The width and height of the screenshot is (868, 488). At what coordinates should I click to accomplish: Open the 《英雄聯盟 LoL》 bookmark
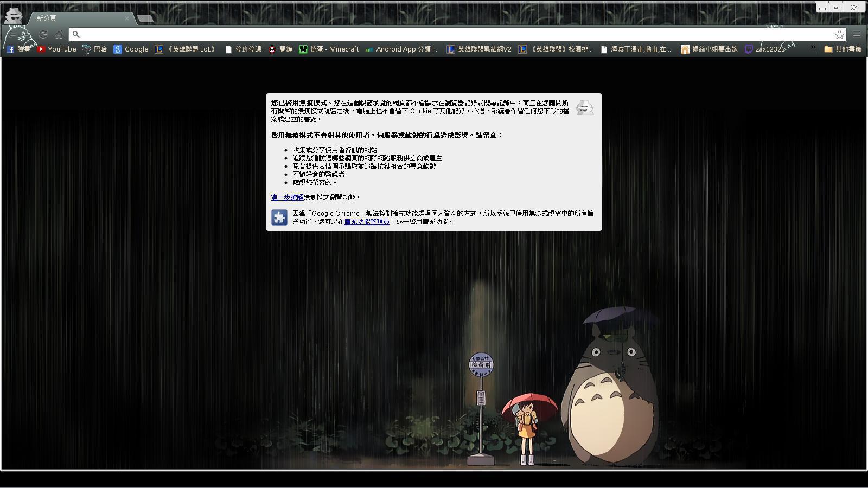tap(187, 49)
